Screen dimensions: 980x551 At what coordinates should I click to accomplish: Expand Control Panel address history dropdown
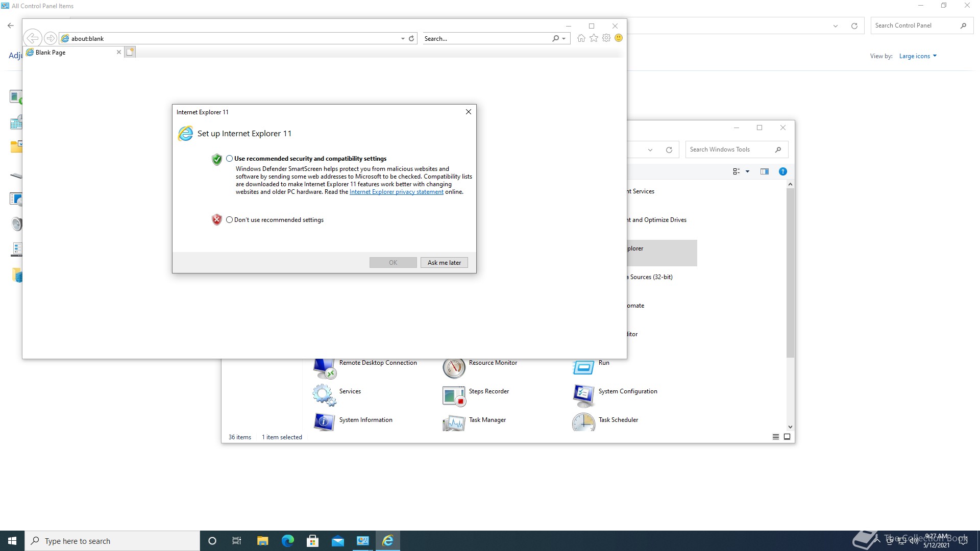tap(836, 26)
